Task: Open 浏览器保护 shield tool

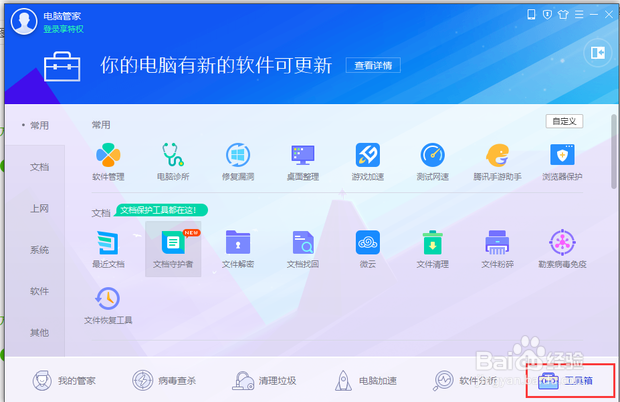Action: tap(562, 162)
